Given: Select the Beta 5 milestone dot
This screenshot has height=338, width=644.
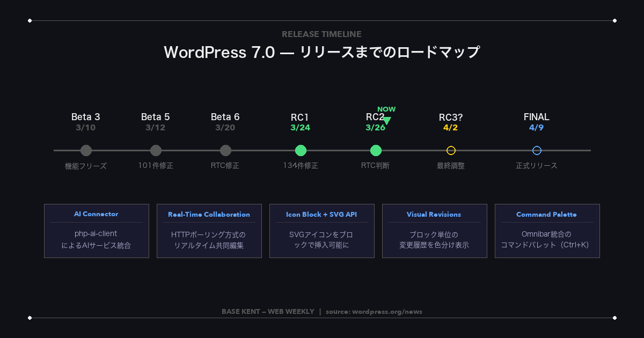Looking at the screenshot, I should tap(156, 150).
